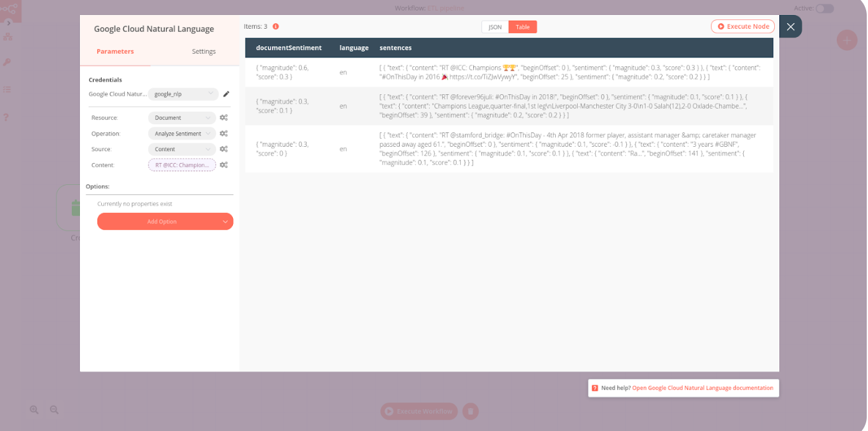The height and width of the screenshot is (431, 868).
Task: Select the Content expression field
Action: pyautogui.click(x=181, y=164)
